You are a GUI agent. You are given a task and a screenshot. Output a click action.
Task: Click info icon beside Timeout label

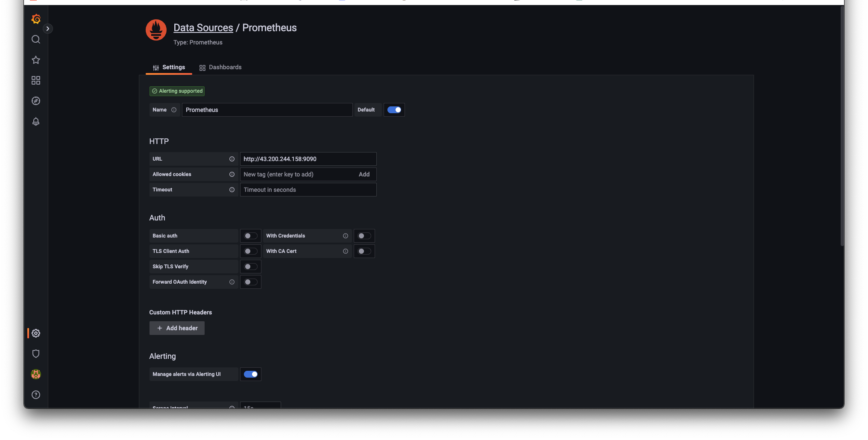point(232,190)
